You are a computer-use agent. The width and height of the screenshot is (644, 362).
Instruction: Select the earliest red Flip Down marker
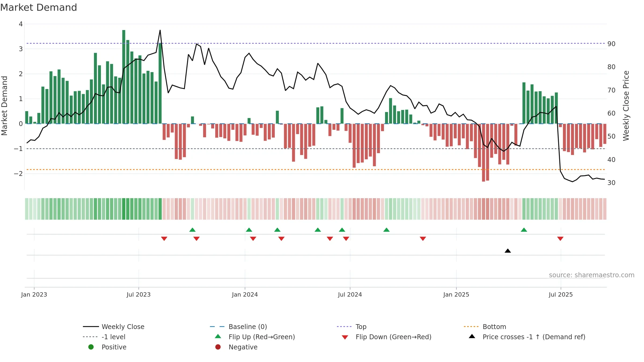[164, 239]
